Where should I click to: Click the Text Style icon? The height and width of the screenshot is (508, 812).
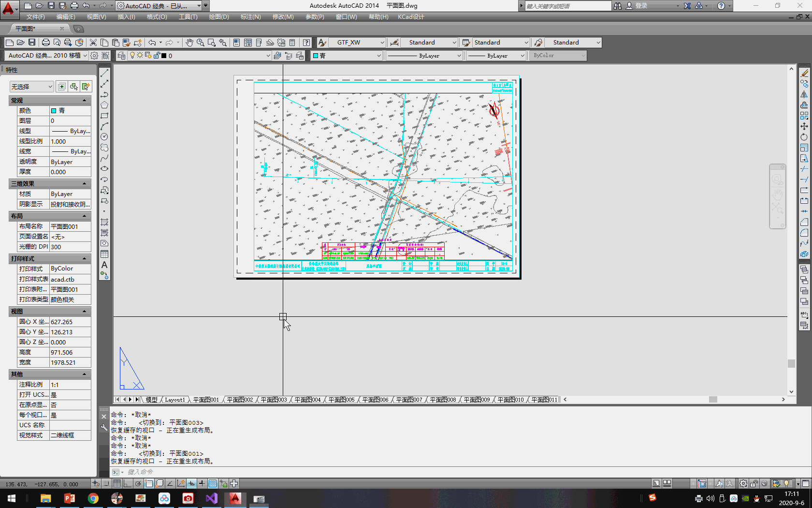[x=322, y=43]
